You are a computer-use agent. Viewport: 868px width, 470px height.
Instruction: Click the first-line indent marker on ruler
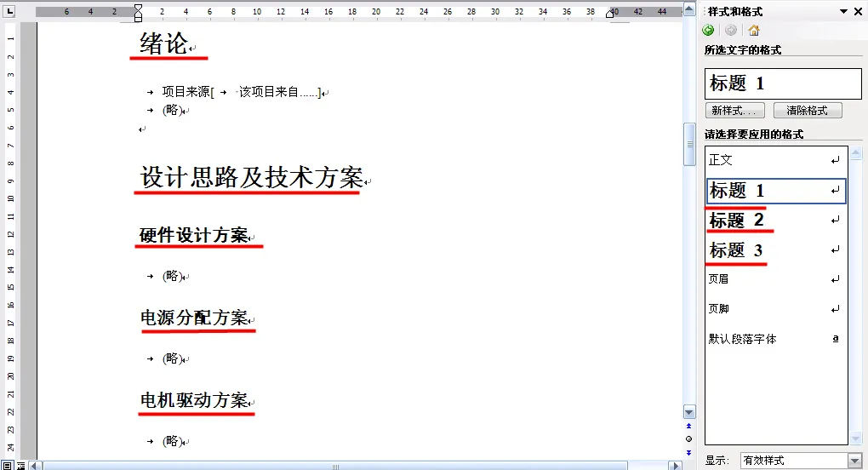pos(139,9)
